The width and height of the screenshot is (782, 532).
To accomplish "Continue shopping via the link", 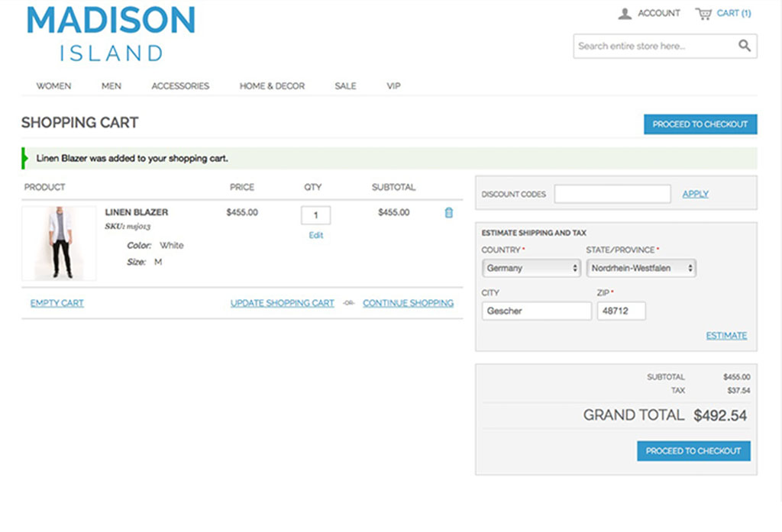I will pos(409,303).
